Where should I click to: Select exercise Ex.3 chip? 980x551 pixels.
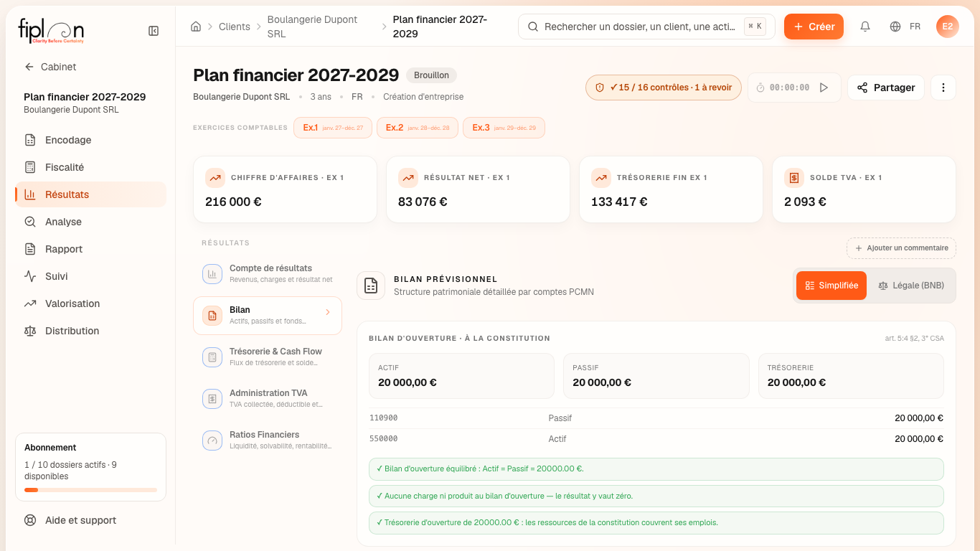[x=504, y=128]
